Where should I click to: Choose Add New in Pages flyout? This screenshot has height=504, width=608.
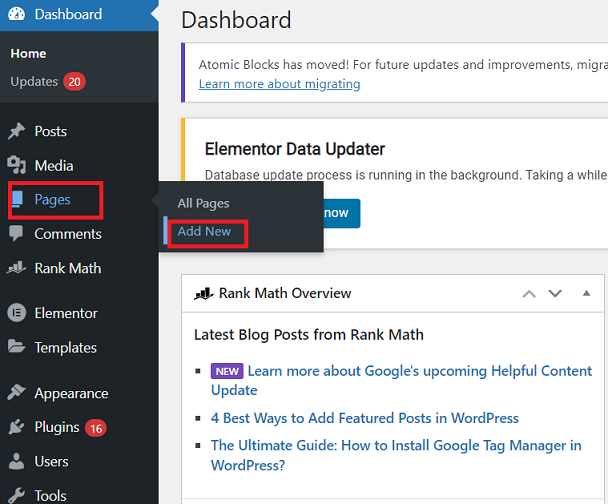(204, 231)
